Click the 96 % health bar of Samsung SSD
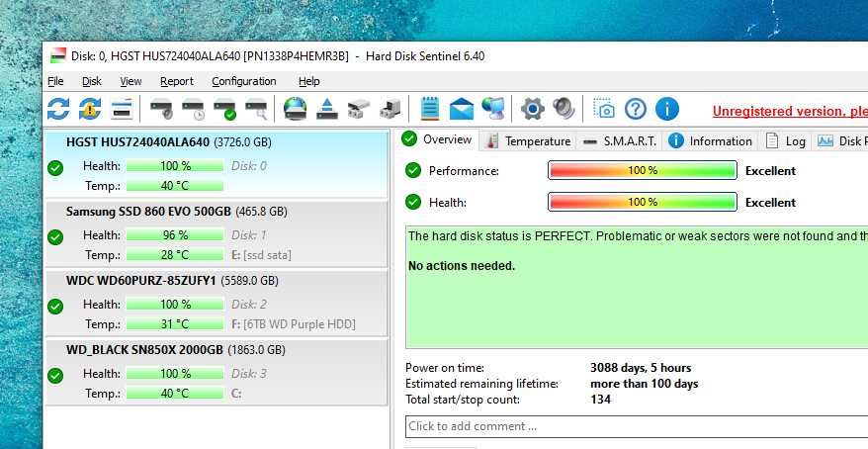 click(175, 235)
